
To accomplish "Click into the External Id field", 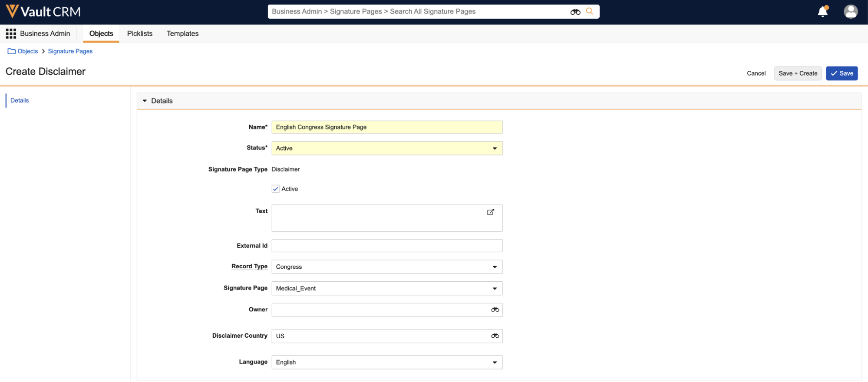I will pos(386,246).
